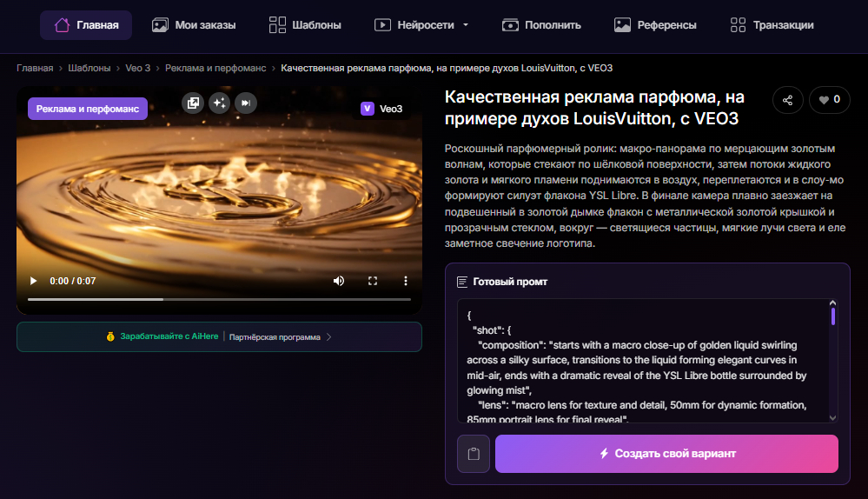Click the video progress bar

219,299
